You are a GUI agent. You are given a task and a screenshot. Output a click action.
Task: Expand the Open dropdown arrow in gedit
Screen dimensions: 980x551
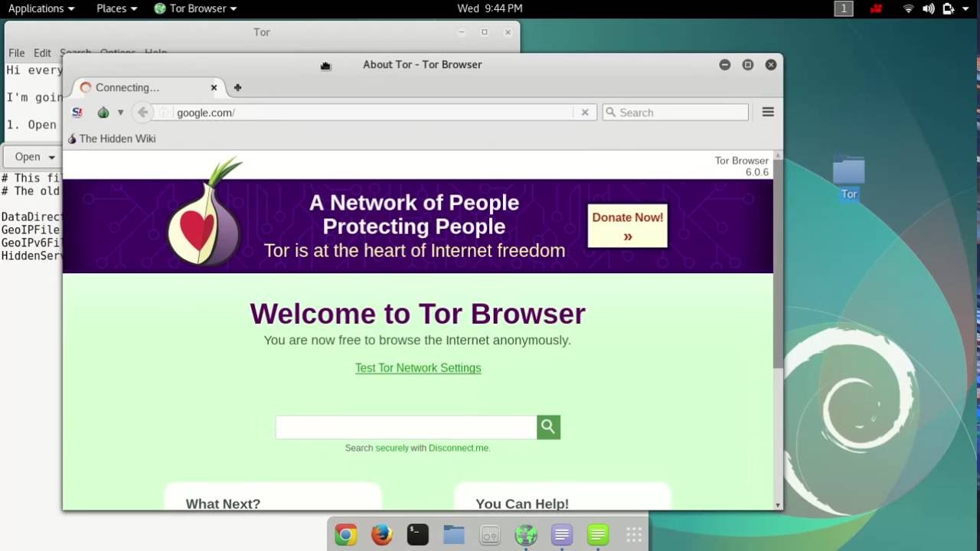pyautogui.click(x=52, y=157)
